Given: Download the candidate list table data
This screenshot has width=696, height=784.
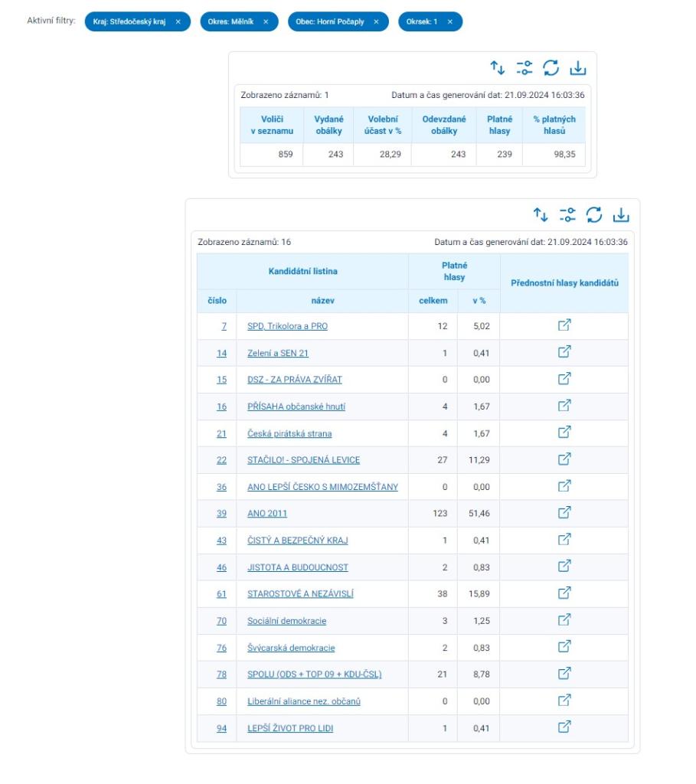Looking at the screenshot, I should [621, 215].
